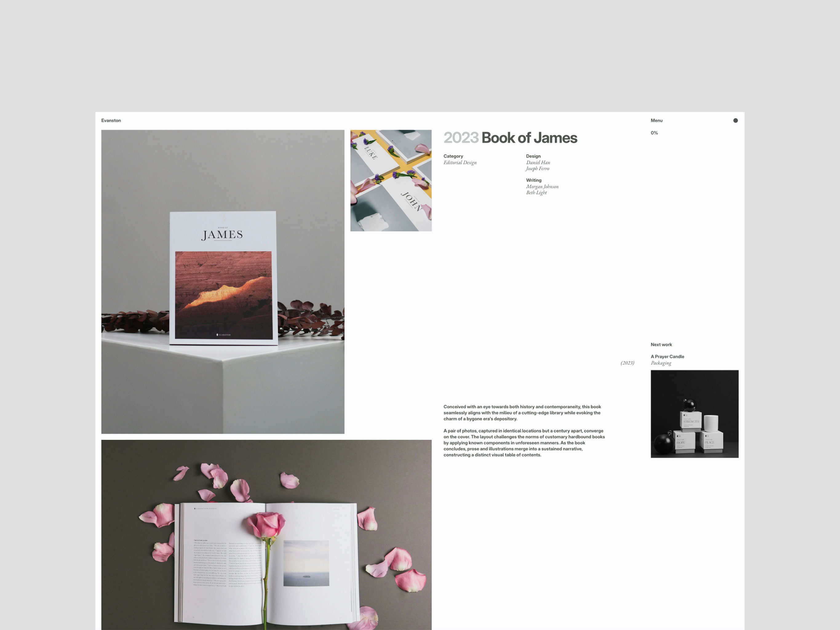Open the A Prayer Candle thumbnail image
840x630 pixels.
694,413
